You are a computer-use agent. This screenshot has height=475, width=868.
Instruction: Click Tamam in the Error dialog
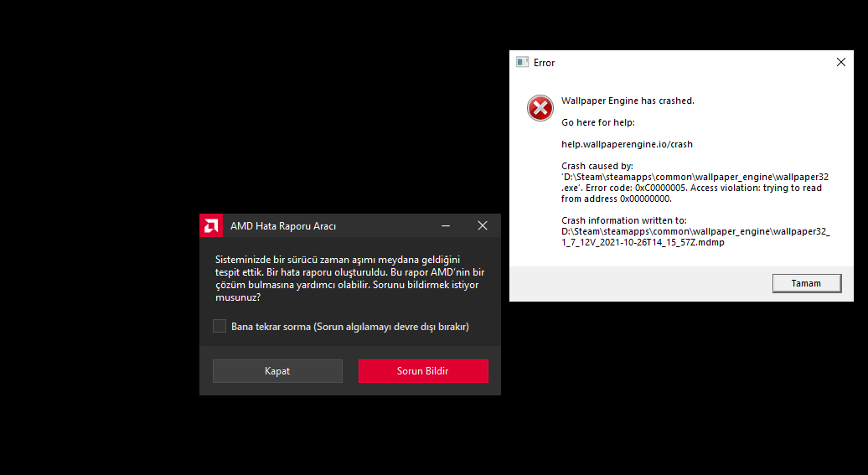[807, 283]
